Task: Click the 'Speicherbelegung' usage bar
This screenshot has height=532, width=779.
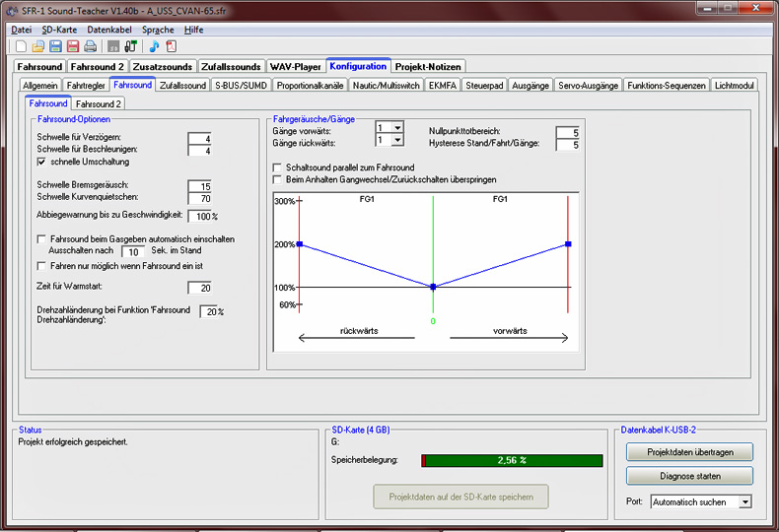Action: click(512, 460)
